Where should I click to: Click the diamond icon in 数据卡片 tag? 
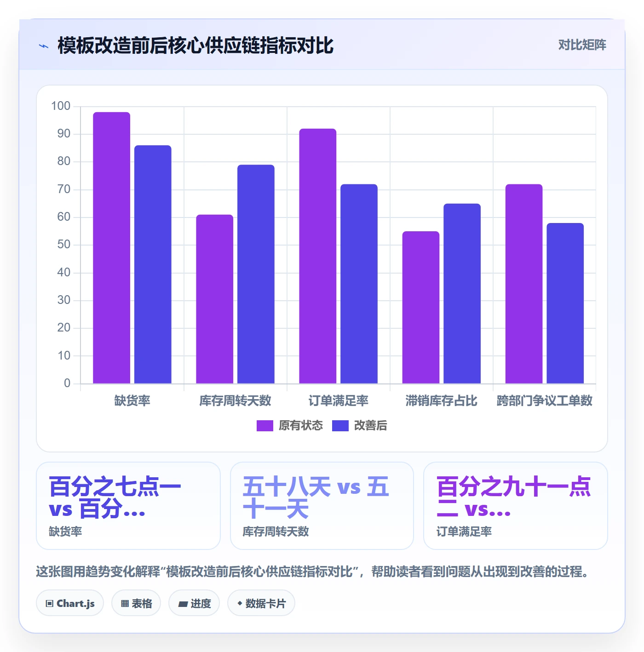pos(240,603)
